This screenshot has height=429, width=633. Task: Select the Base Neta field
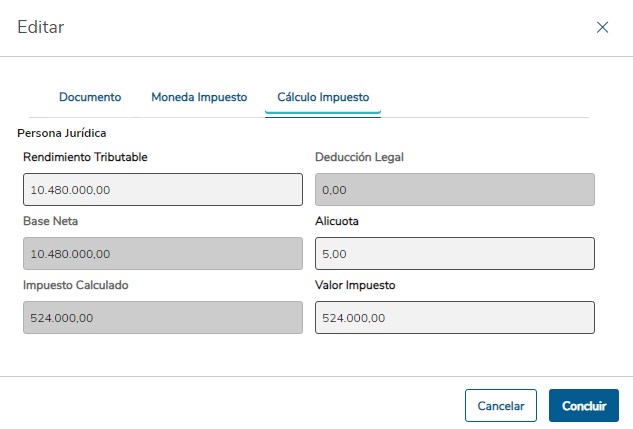[x=162, y=253]
